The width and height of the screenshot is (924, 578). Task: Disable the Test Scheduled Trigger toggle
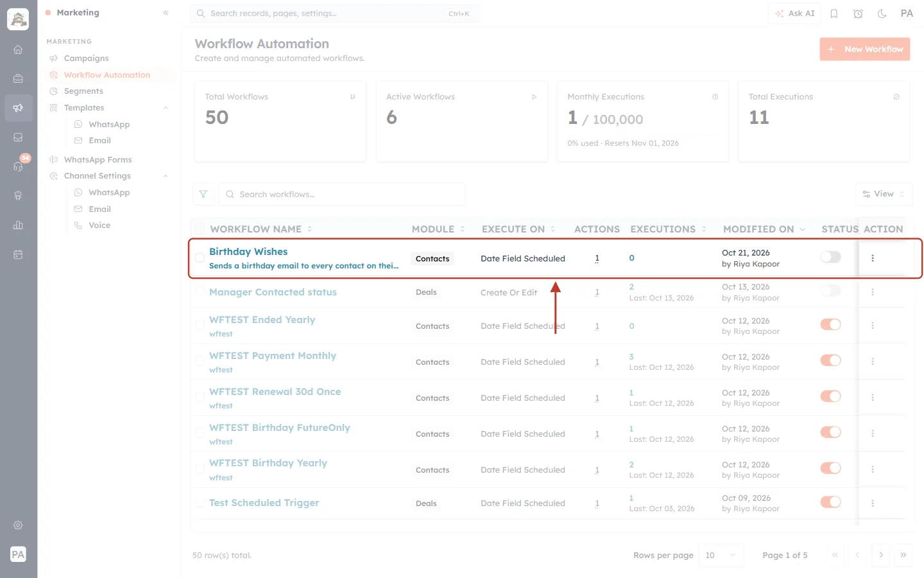pos(830,502)
